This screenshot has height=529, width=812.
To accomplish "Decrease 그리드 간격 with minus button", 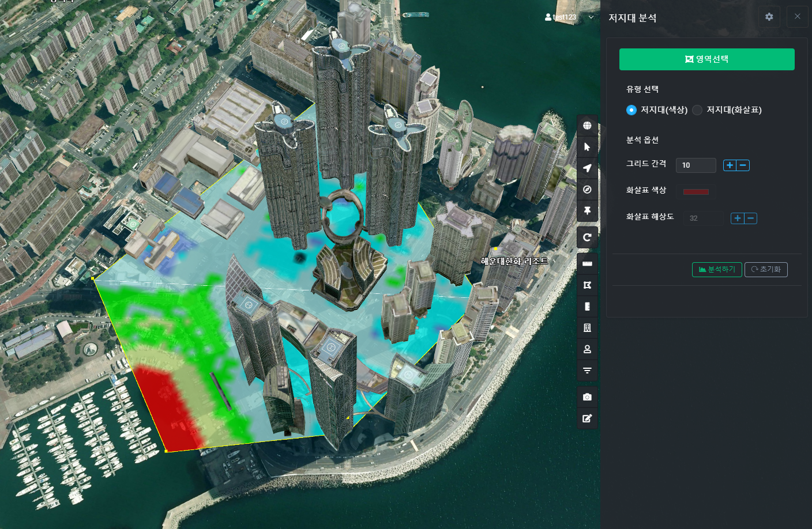I will [743, 165].
